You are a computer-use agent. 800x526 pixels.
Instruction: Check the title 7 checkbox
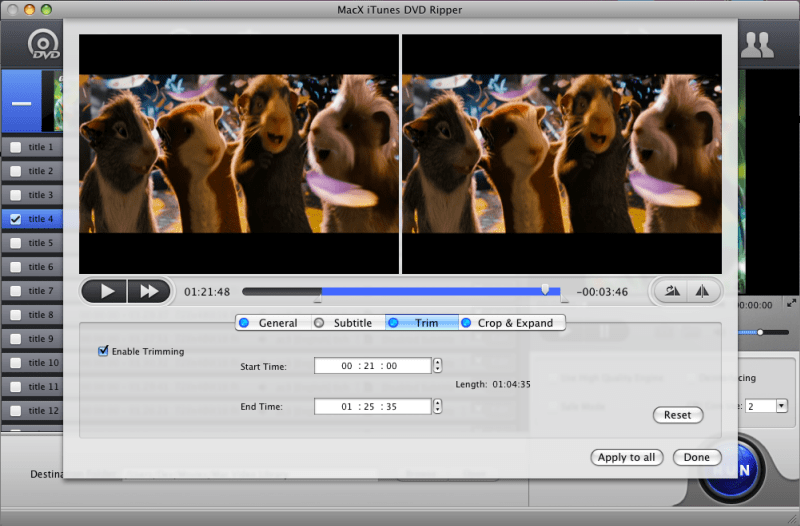click(x=16, y=291)
